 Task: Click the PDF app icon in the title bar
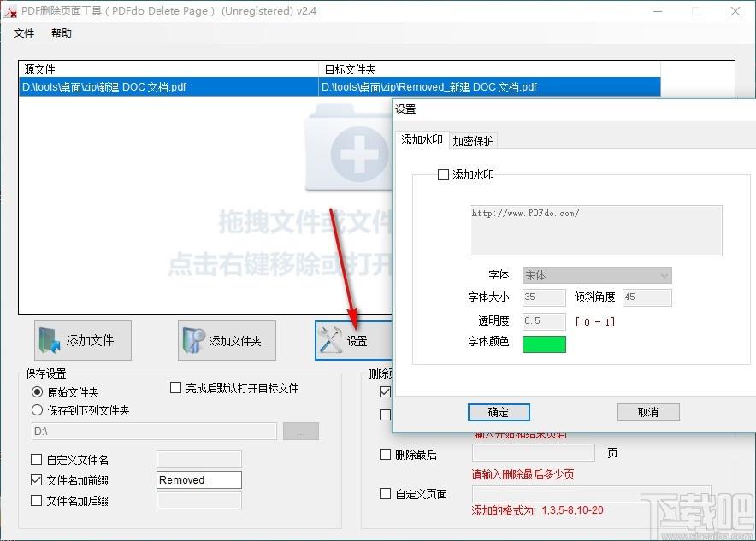(x=11, y=11)
